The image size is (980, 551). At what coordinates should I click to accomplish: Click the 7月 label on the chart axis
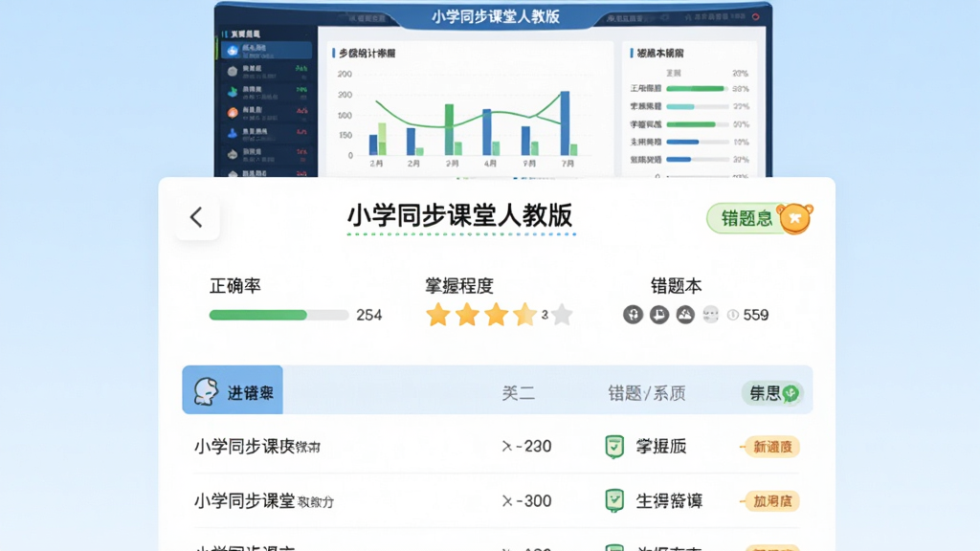568,164
